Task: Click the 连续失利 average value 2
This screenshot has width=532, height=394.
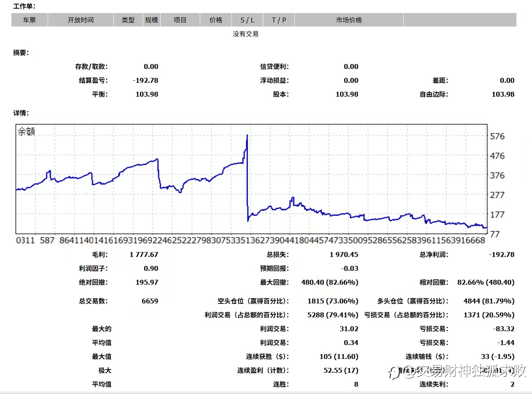Action: tap(512, 384)
